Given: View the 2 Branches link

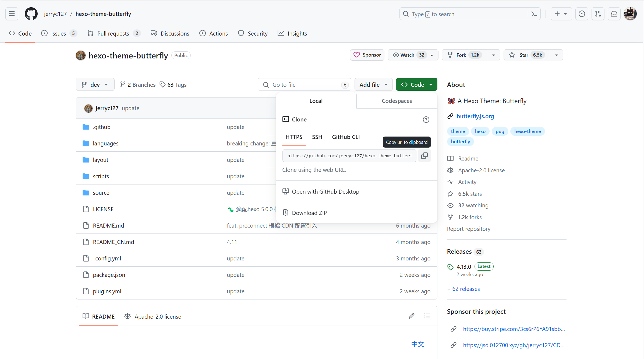Looking at the screenshot, I should pyautogui.click(x=138, y=85).
